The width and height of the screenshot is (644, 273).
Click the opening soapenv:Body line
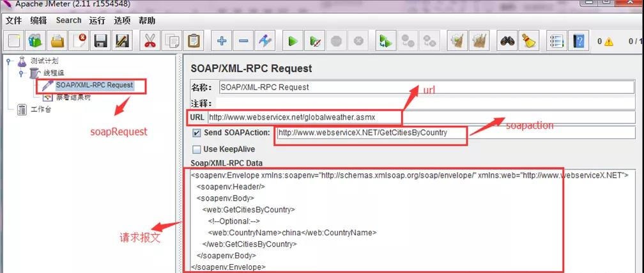pyautogui.click(x=225, y=198)
